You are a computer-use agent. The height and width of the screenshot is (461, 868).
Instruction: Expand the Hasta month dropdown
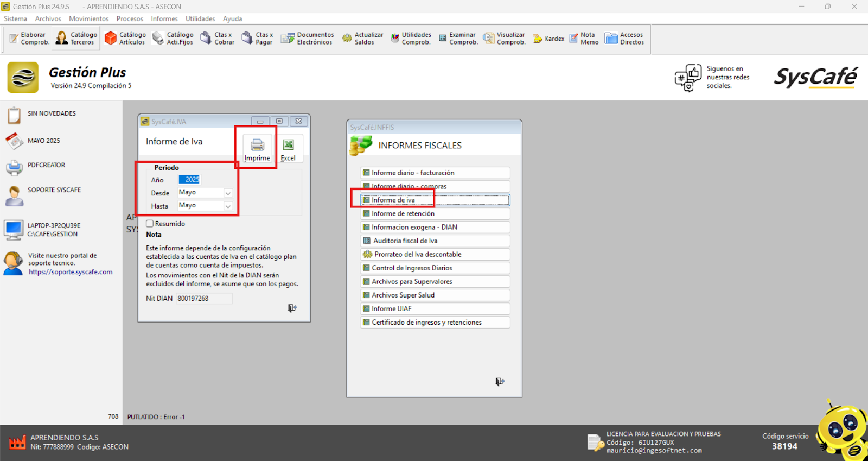point(228,206)
